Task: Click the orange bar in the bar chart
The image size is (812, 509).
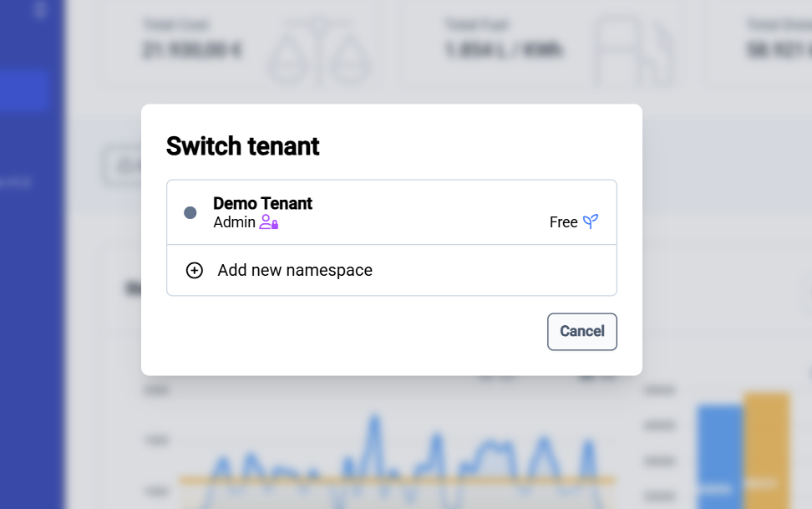Action: point(766,450)
